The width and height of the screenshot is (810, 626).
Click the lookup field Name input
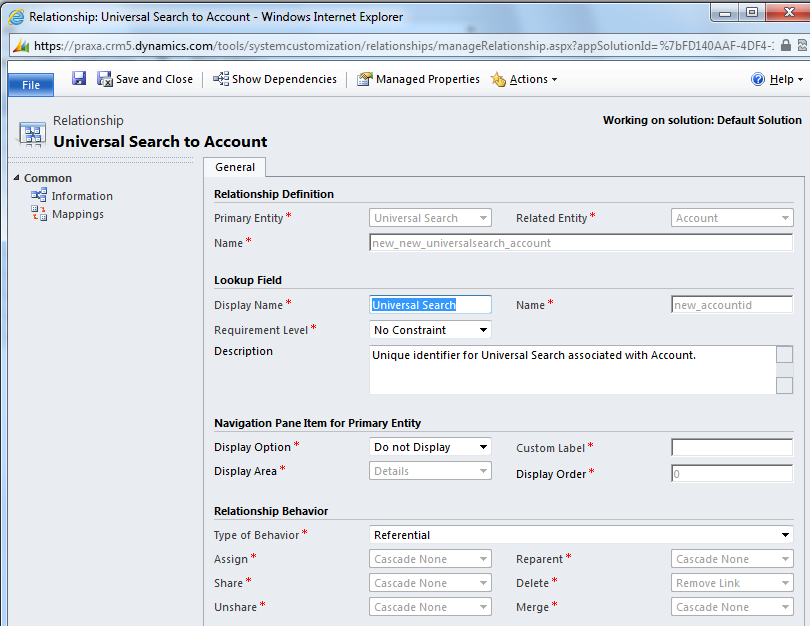point(732,305)
